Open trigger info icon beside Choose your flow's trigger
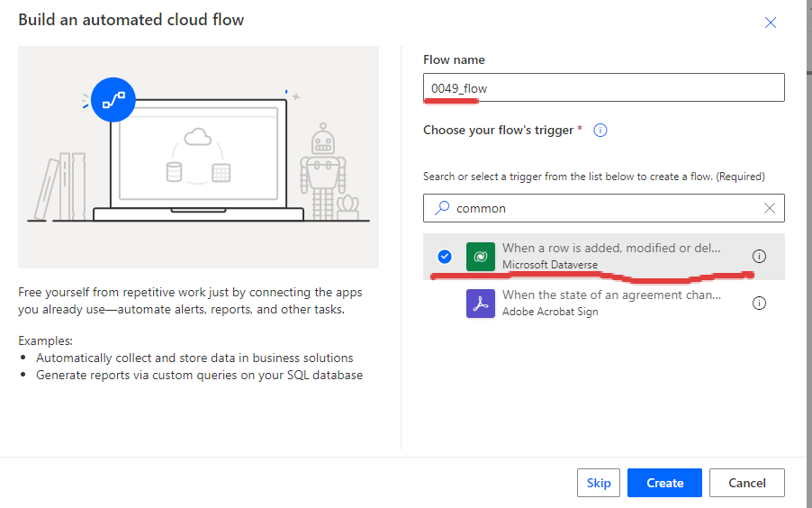 tap(600, 130)
